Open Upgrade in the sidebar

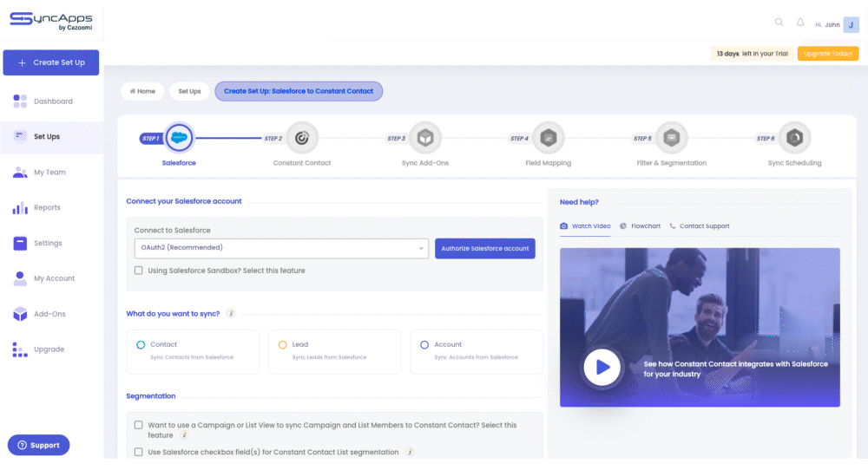[x=51, y=349]
